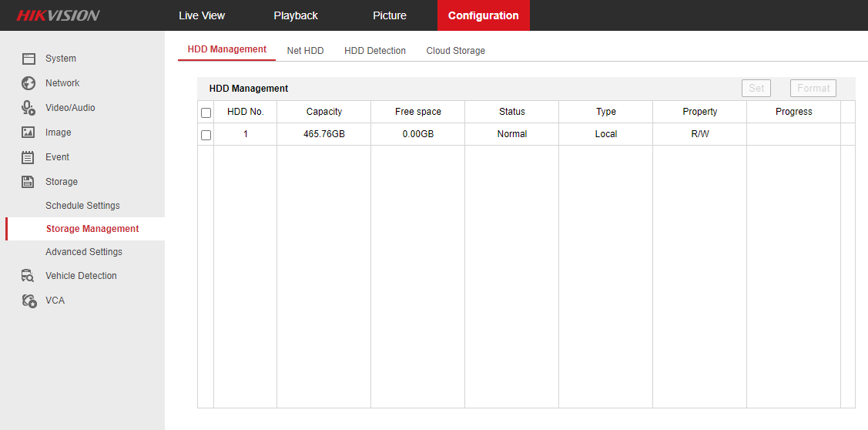Go to the Live View page
868x430 pixels.
pos(202,15)
